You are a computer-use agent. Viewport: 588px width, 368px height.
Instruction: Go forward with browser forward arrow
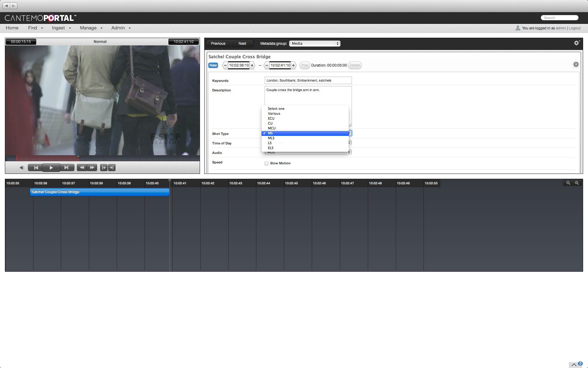point(13,6)
